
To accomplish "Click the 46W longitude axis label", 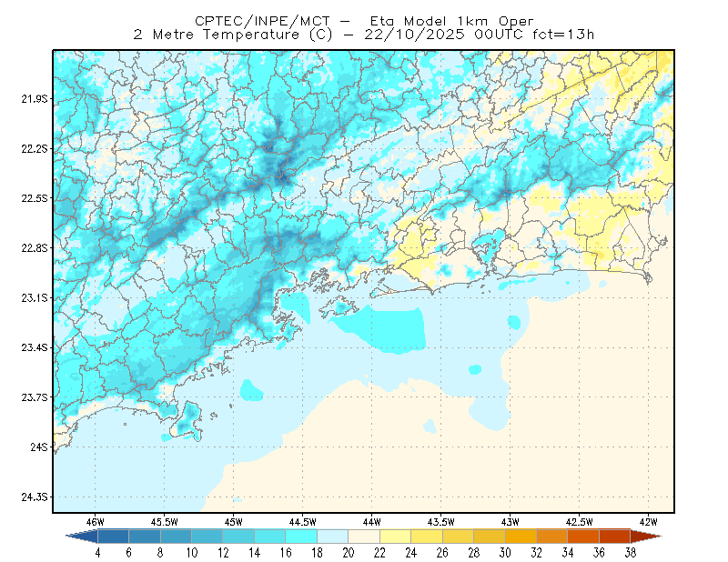I will pos(95,522).
